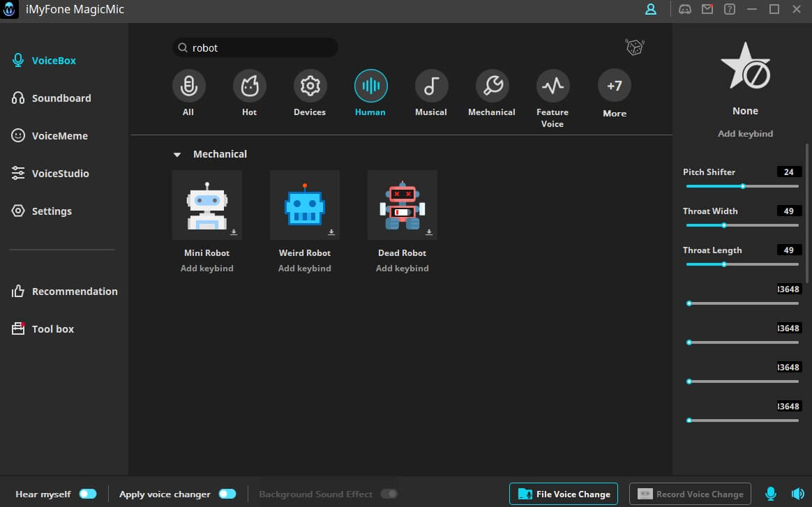Download the Mini Robot voice

pyautogui.click(x=234, y=232)
